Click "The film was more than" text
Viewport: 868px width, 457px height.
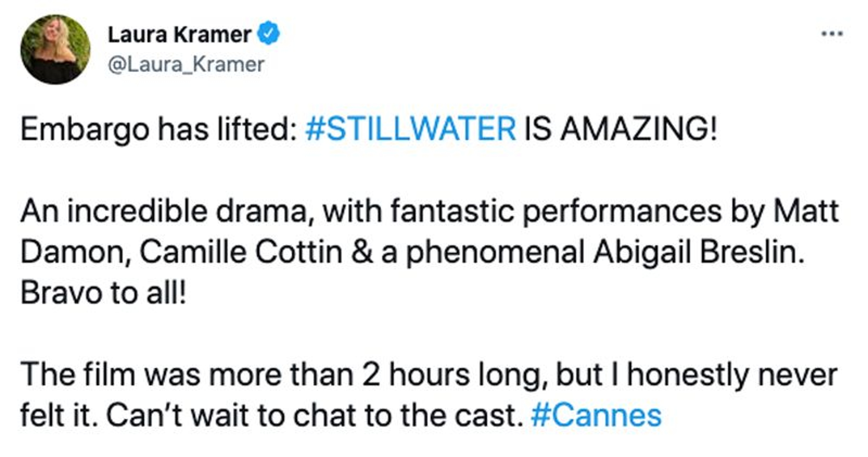coord(187,375)
